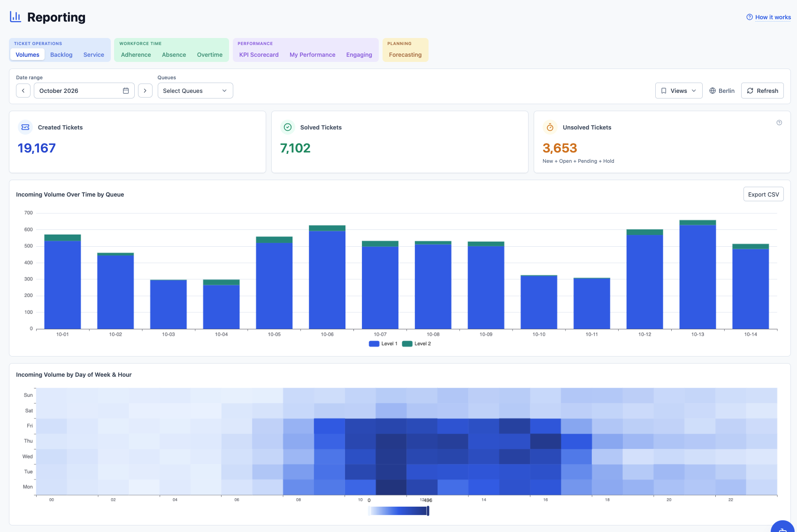This screenshot has height=532, width=797.
Task: Click the 700 y-axis label
Action: point(29,213)
